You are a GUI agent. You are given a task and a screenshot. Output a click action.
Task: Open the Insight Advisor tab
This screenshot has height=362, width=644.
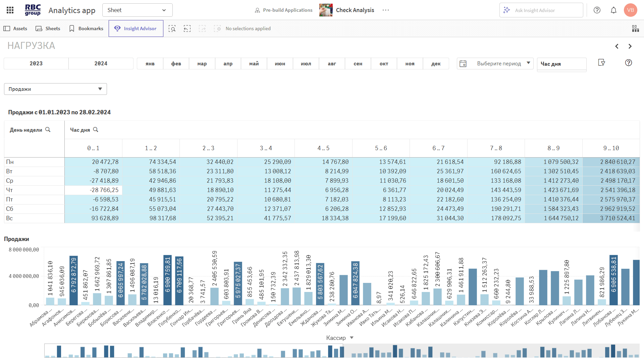[x=136, y=28]
